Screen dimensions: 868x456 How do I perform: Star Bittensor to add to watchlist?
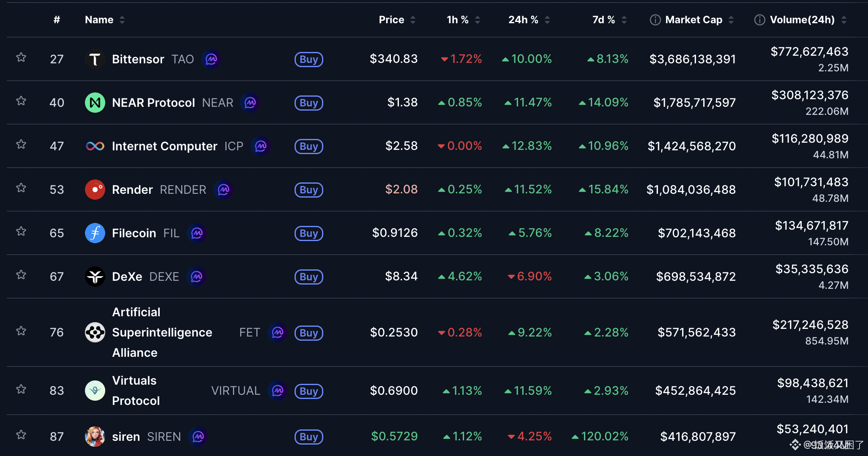pos(21,57)
